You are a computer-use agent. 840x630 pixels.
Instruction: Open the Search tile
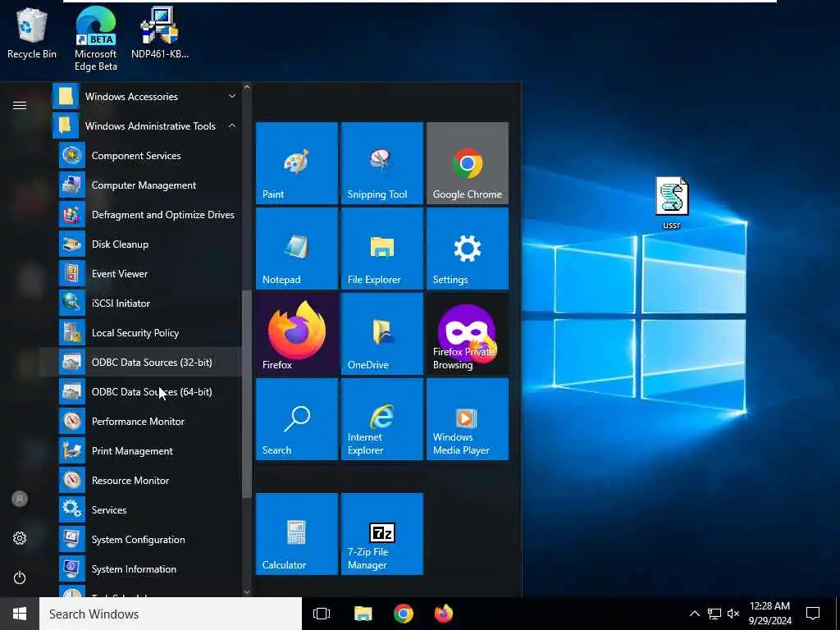(x=297, y=419)
